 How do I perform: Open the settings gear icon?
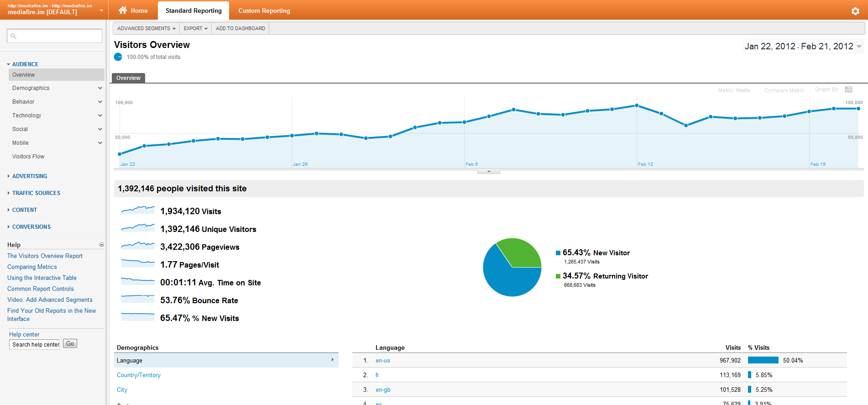coord(855,11)
